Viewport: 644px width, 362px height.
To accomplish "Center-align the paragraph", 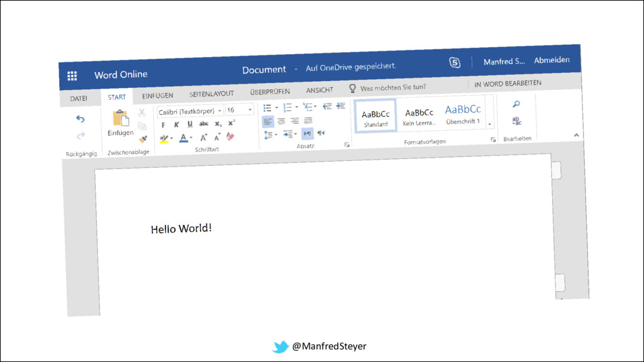I will pyautogui.click(x=281, y=121).
